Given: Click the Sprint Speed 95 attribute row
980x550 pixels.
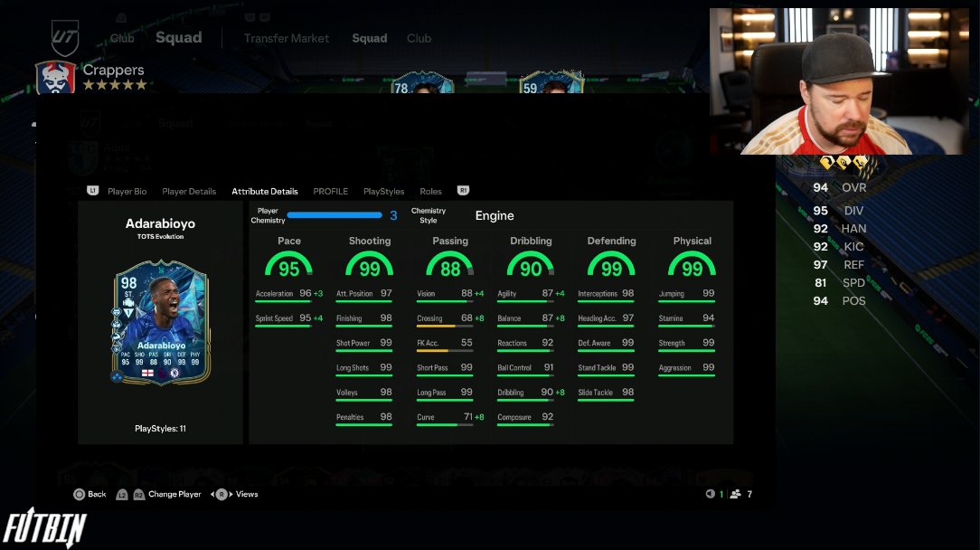Looking at the screenshot, I should [289, 319].
